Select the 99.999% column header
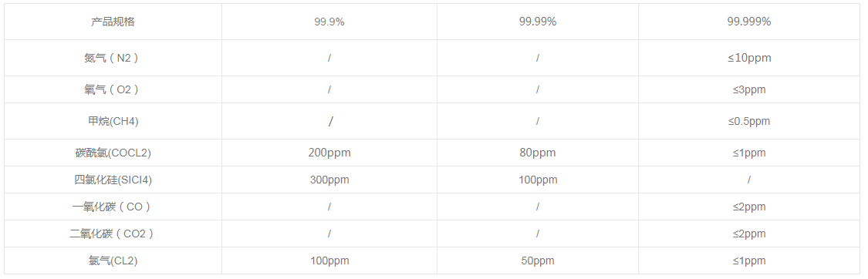 pyautogui.click(x=749, y=22)
